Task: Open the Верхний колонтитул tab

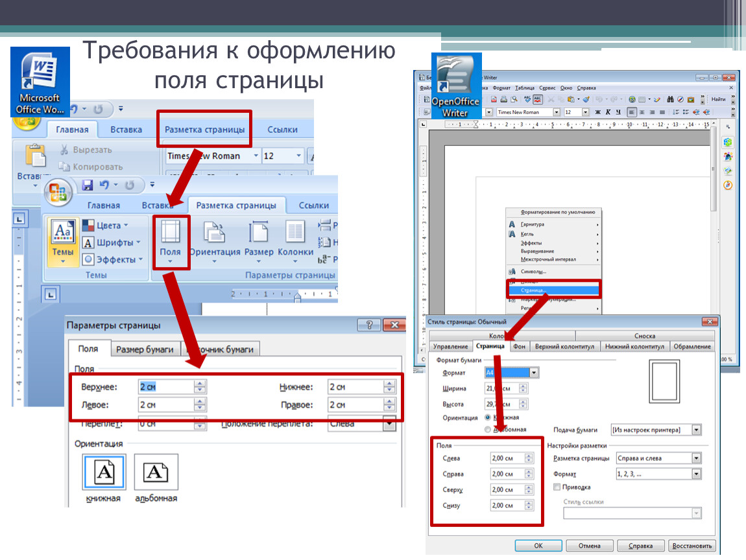Action: click(x=564, y=347)
